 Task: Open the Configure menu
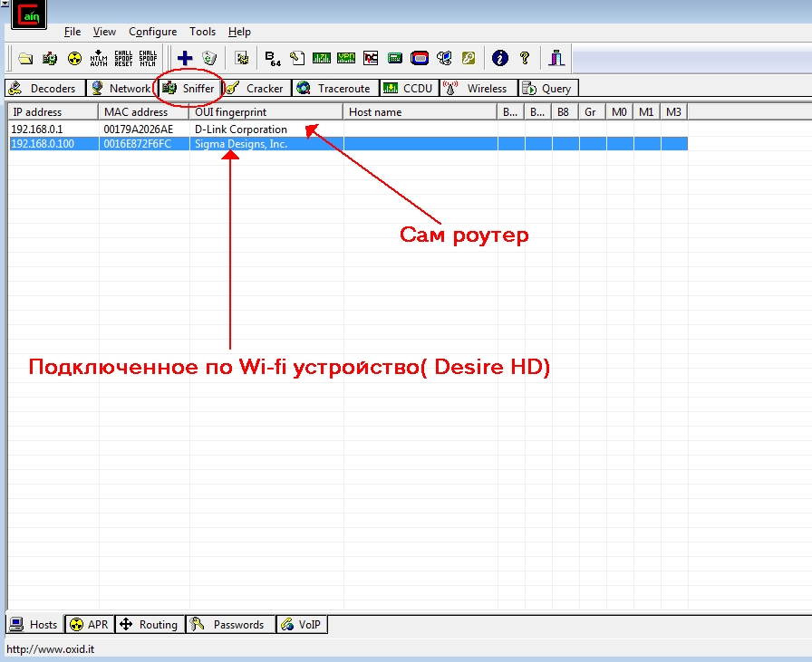pos(152,32)
